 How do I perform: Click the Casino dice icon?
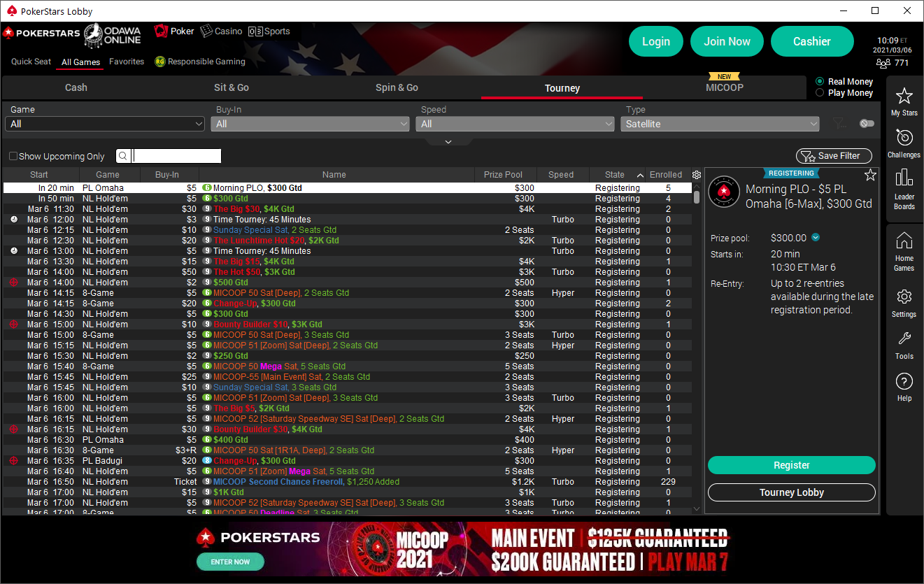206,31
